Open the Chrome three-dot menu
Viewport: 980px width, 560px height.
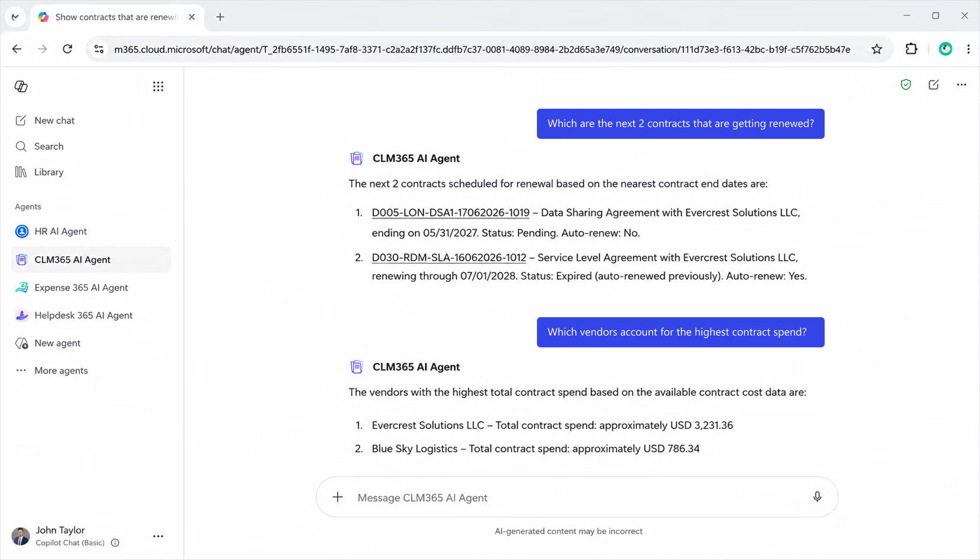point(968,49)
